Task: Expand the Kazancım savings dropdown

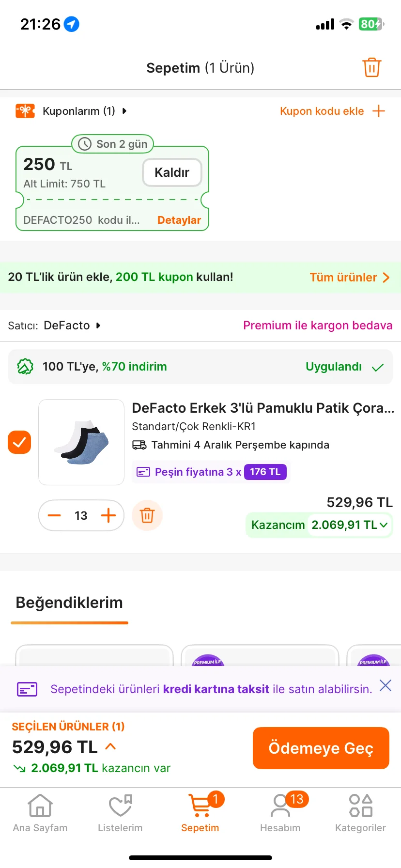Action: point(384,525)
